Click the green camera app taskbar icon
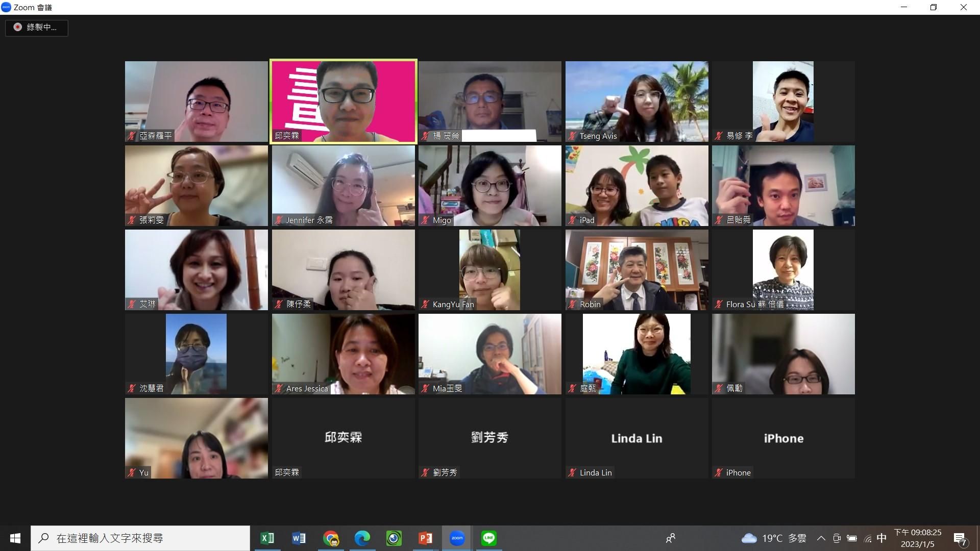The width and height of the screenshot is (980, 551). coord(394,538)
